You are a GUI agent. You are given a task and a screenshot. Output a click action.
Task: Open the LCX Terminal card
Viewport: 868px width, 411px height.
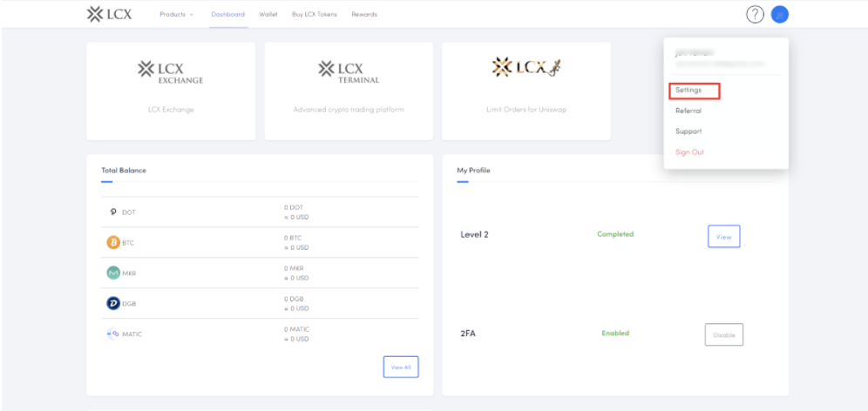pos(349,91)
